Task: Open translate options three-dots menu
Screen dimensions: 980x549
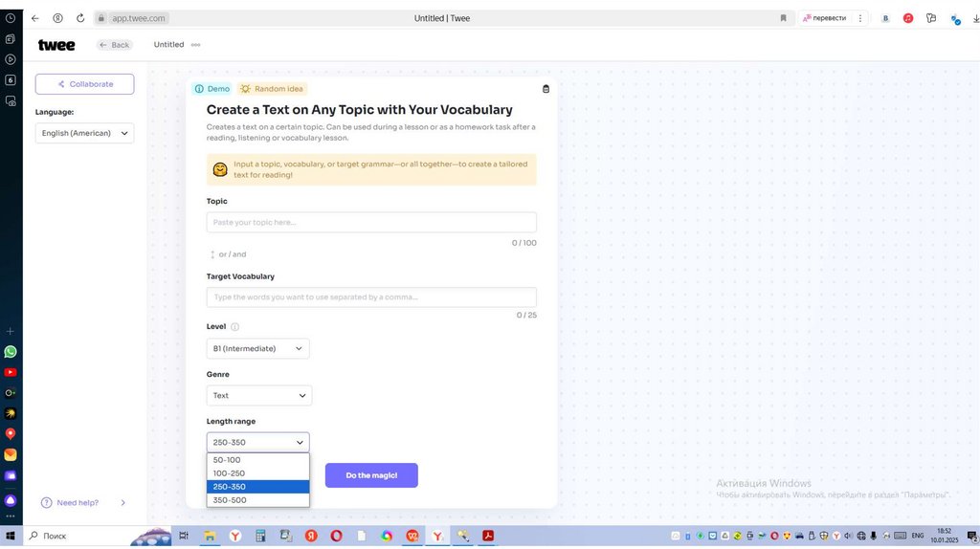Action: coord(860,18)
